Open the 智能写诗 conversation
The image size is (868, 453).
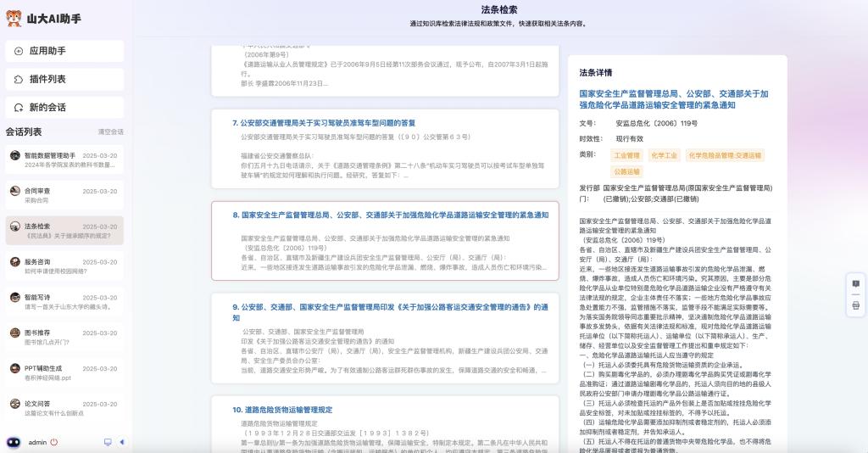64,301
